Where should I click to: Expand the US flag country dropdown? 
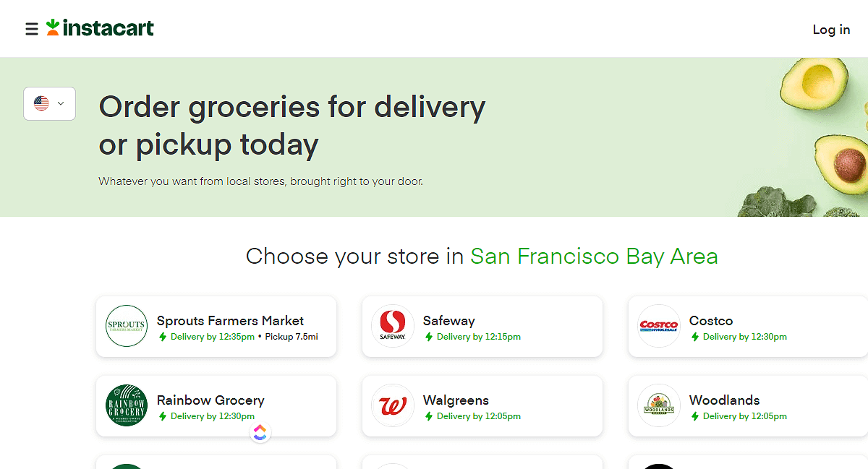(x=49, y=103)
